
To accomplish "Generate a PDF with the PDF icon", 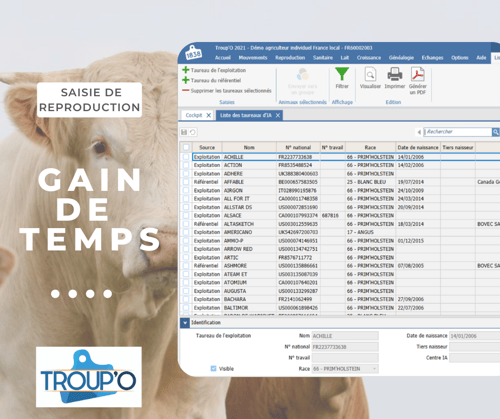I will pos(417,74).
